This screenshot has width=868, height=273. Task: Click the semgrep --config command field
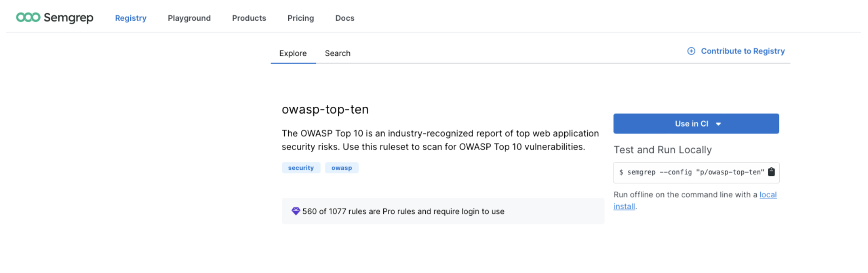[x=696, y=172]
